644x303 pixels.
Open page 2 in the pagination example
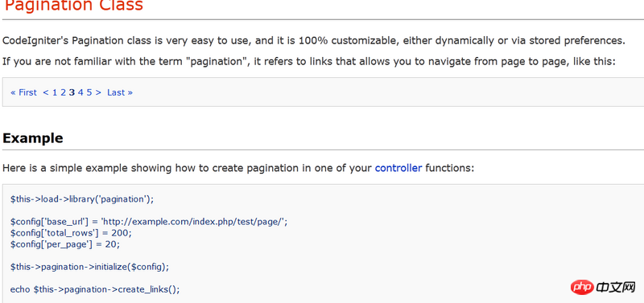pos(64,92)
